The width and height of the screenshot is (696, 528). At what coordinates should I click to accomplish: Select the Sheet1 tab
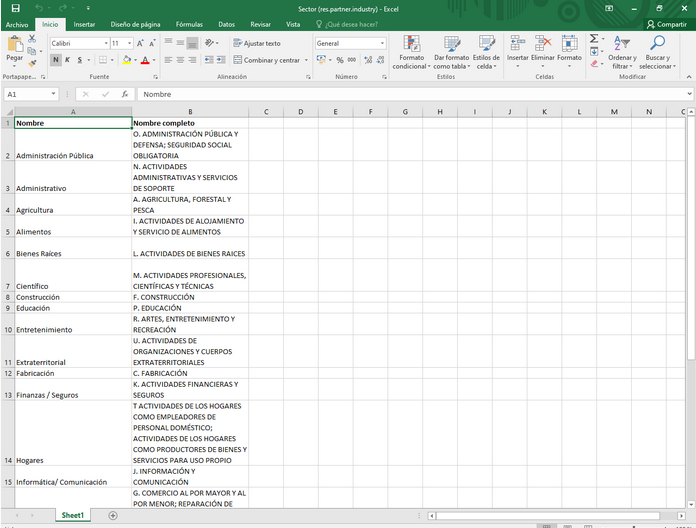pyautogui.click(x=72, y=515)
